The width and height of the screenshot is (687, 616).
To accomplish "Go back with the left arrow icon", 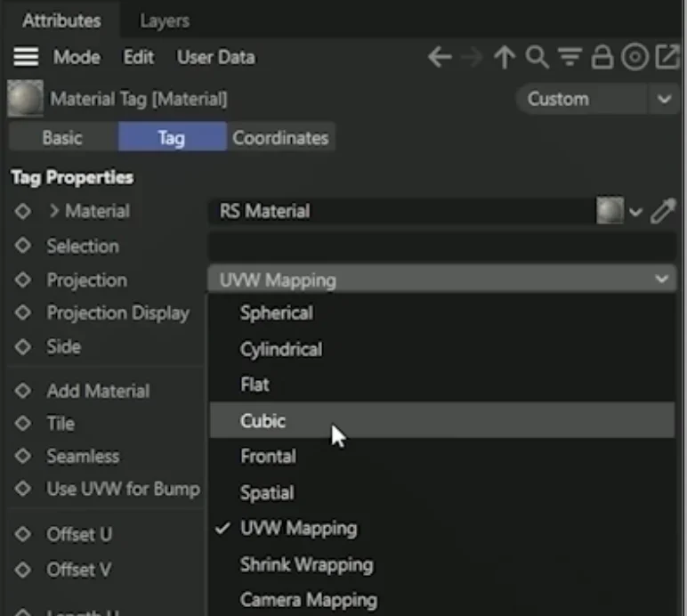I will [x=439, y=57].
